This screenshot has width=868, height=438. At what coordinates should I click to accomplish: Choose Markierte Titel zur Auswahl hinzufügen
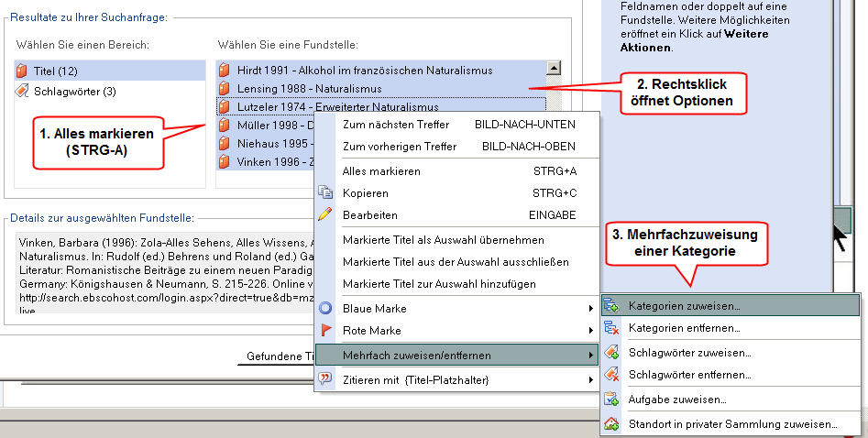pyautogui.click(x=457, y=284)
